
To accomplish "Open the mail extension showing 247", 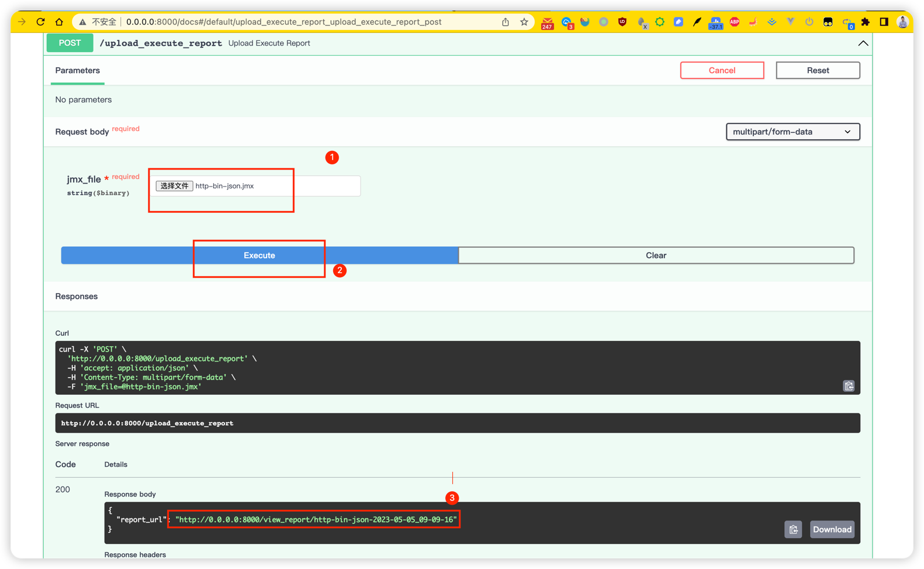I will (547, 23).
